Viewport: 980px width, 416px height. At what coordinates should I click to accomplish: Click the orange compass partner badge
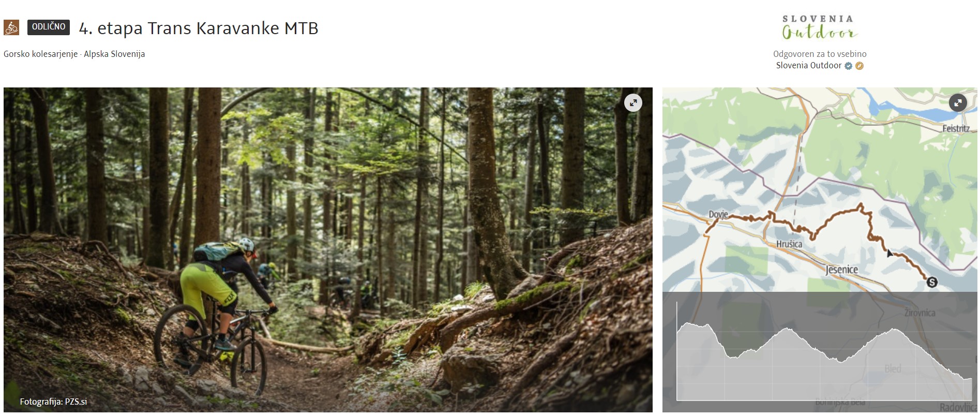pyautogui.click(x=860, y=66)
